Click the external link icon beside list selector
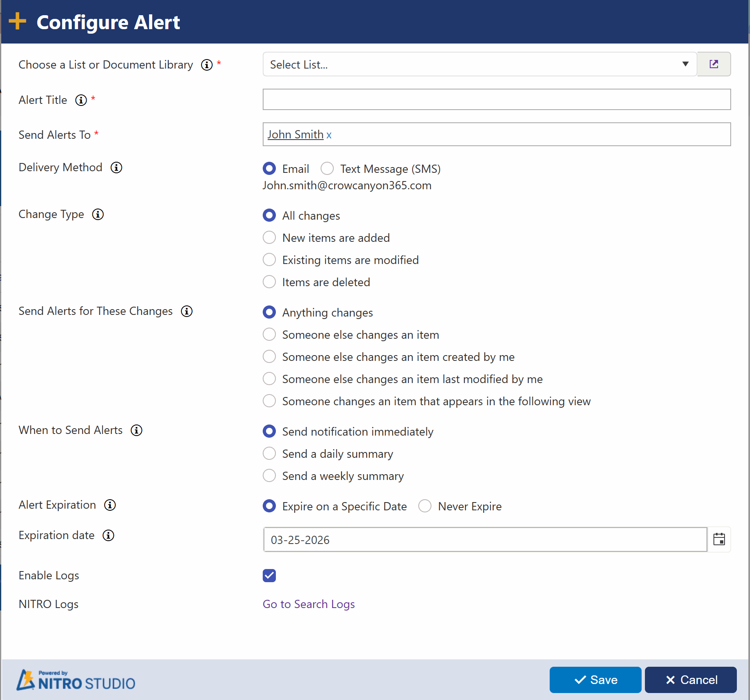The width and height of the screenshot is (750, 700). click(714, 64)
